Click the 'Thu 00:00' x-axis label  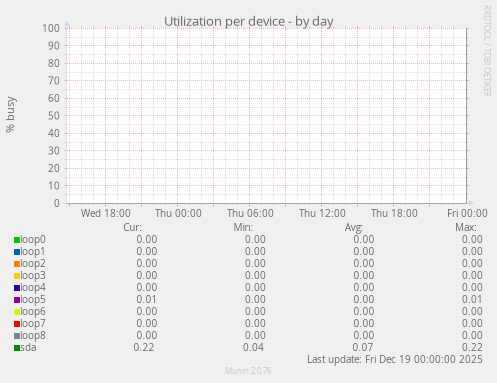pyautogui.click(x=178, y=213)
